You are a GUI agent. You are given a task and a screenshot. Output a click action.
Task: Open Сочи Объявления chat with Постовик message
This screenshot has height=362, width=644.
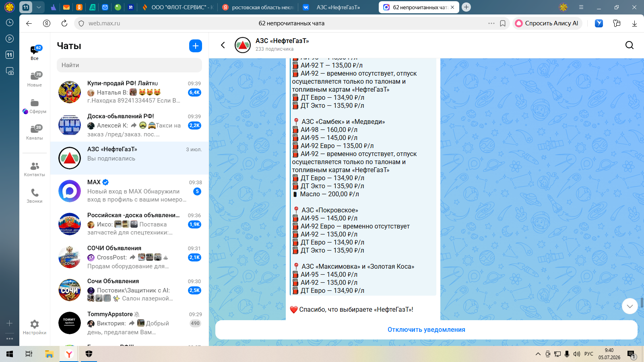tap(130, 290)
